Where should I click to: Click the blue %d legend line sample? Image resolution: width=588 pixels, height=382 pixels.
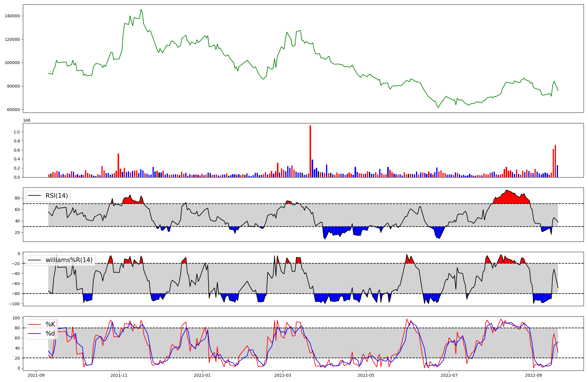[34, 334]
